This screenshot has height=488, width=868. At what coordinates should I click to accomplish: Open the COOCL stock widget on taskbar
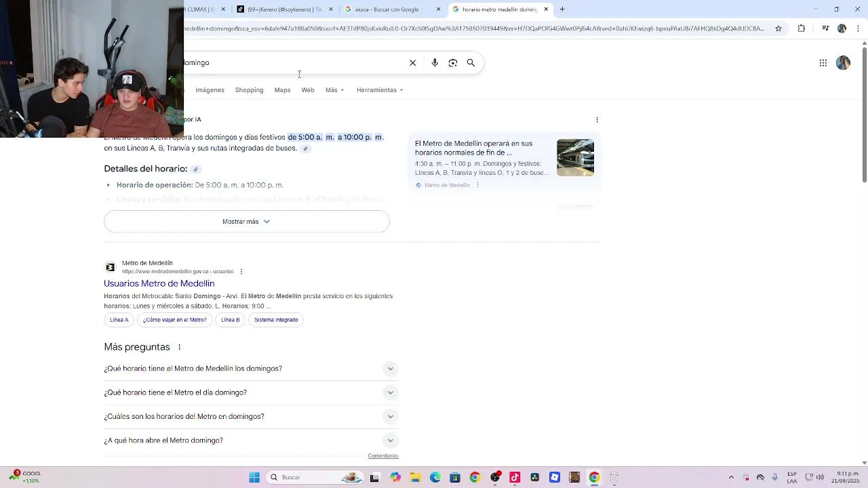(x=24, y=477)
